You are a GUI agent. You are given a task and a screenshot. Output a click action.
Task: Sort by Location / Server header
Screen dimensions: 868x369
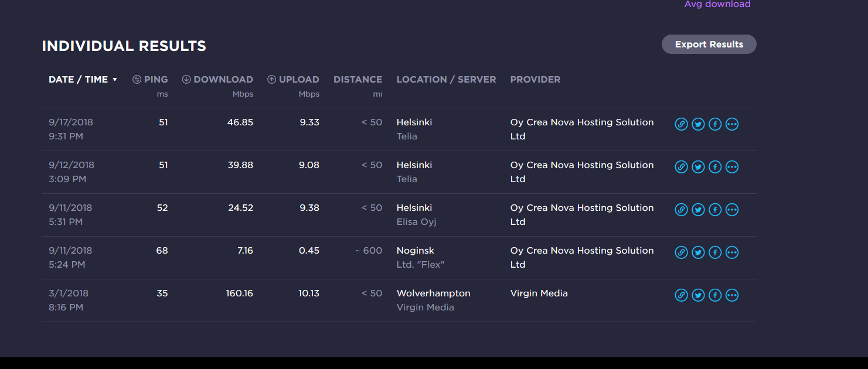tap(446, 80)
